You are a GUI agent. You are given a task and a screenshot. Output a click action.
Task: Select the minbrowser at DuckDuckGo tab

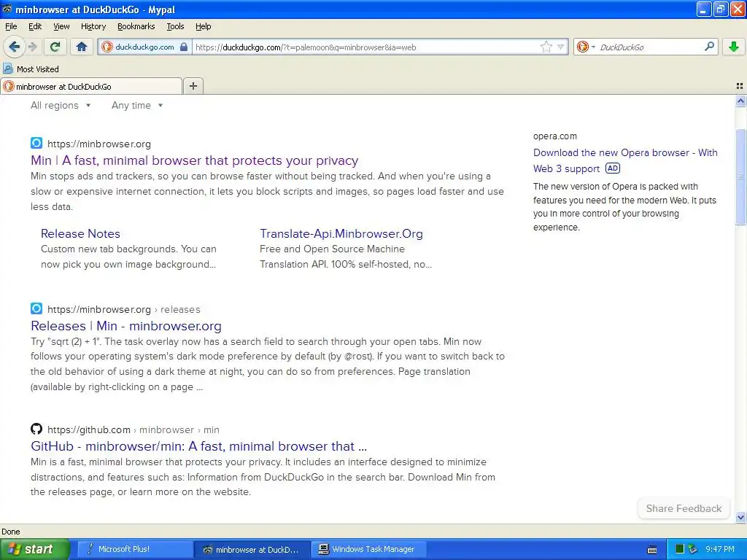click(x=91, y=86)
